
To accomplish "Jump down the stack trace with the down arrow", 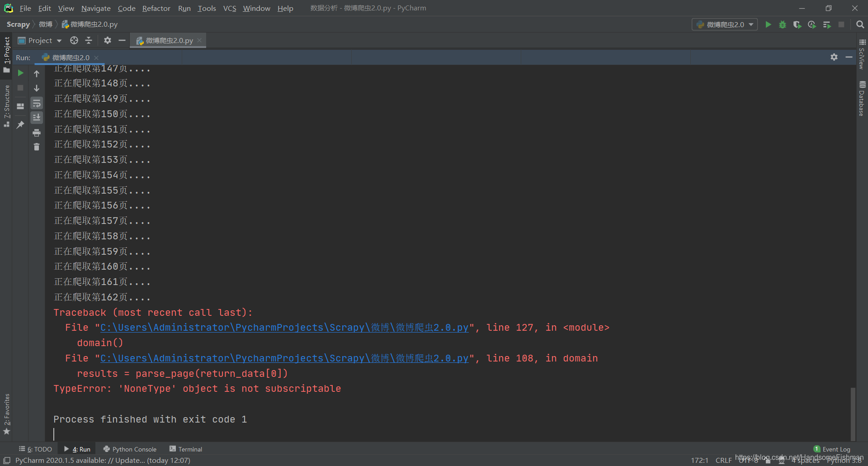I will point(37,88).
